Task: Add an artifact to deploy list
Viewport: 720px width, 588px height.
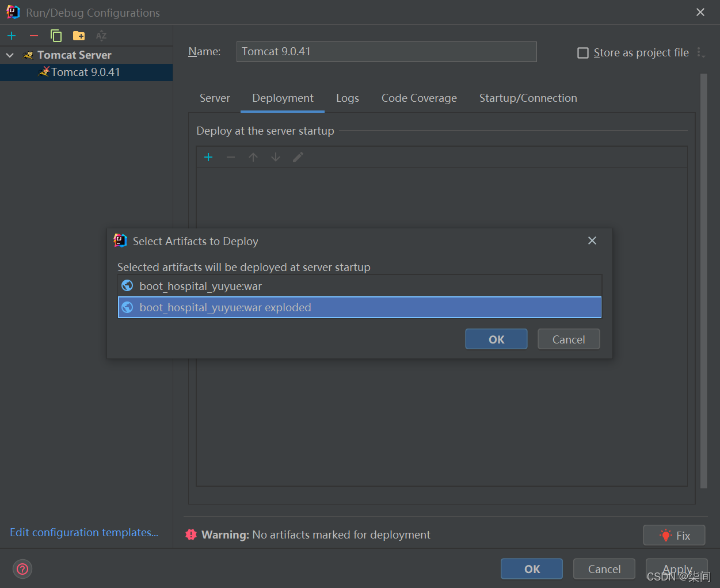Action: (x=208, y=157)
